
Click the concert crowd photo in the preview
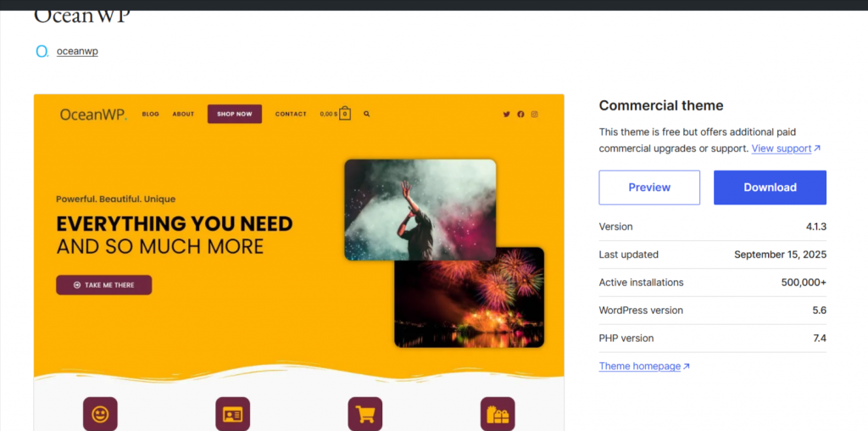click(420, 210)
